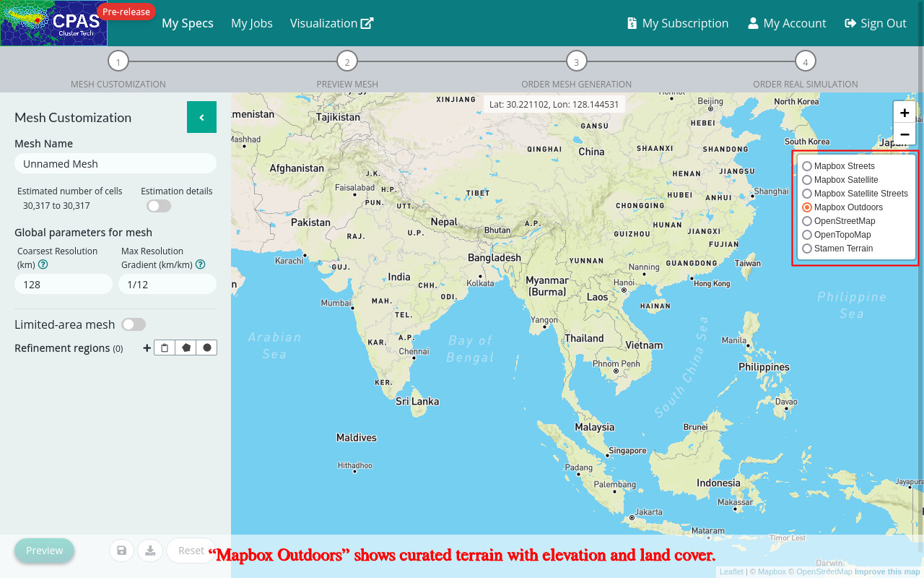The image size is (924, 578).
Task: Open the OpenStreetMap attribution link
Action: [824, 571]
